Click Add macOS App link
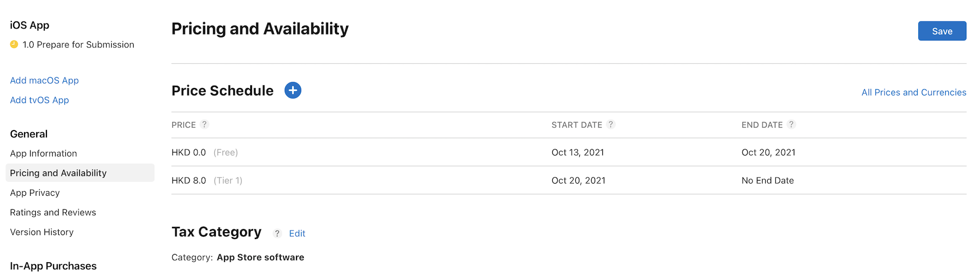The image size is (980, 278). pos(44,81)
